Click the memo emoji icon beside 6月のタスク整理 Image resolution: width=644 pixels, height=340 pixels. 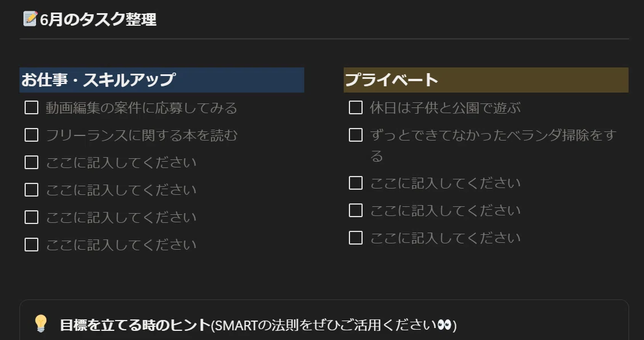[30, 19]
